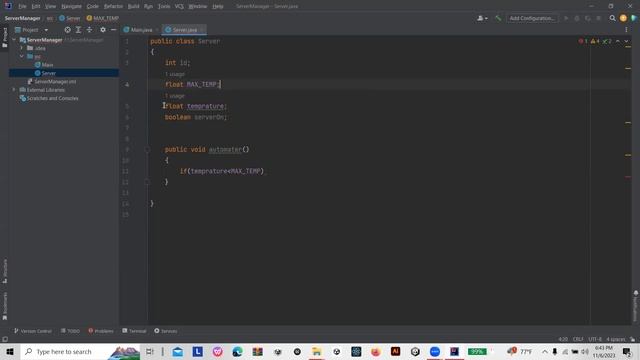Open Microsoft Edge from taskbar
Viewport: 640px width, 360px height.
pos(237,351)
